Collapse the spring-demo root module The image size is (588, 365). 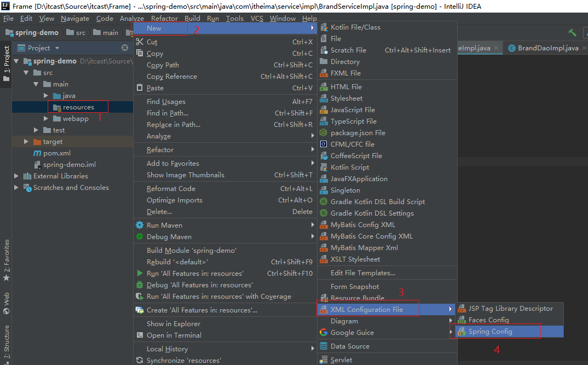point(16,61)
